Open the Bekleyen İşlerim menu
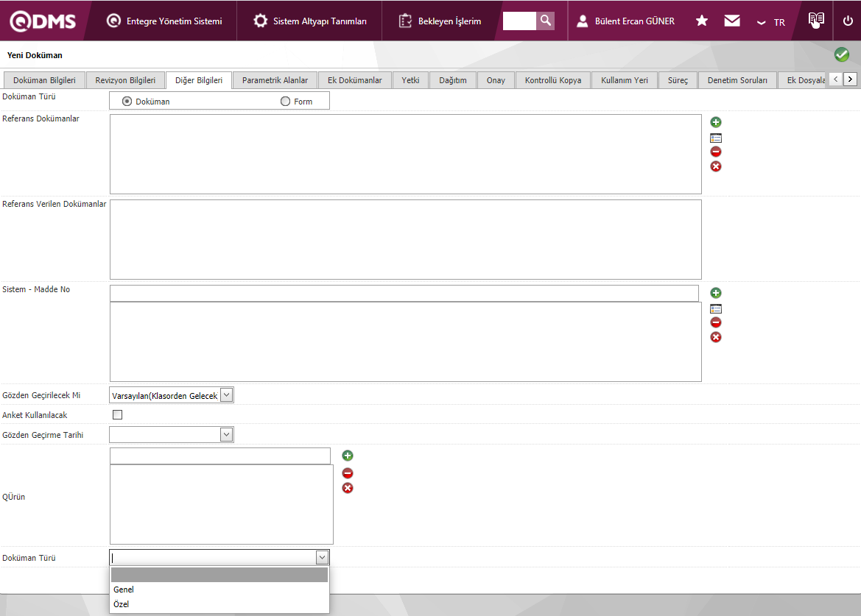Image resolution: width=861 pixels, height=616 pixels. [440, 21]
